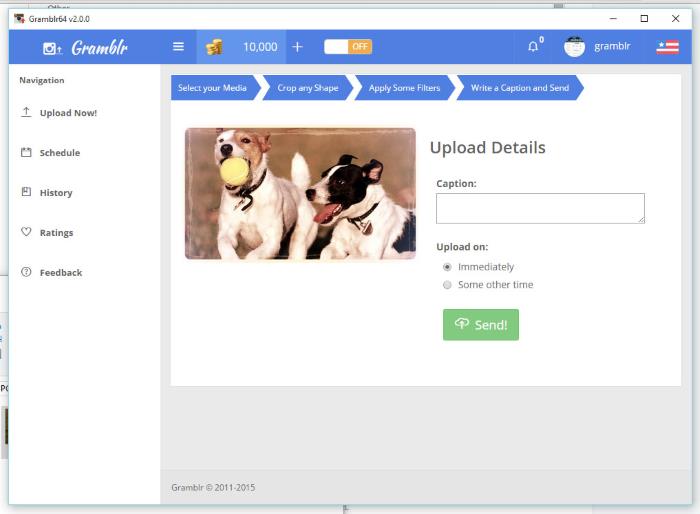Open the gramblr username dropdown
Viewport: 700px width, 514px height.
tap(612, 46)
